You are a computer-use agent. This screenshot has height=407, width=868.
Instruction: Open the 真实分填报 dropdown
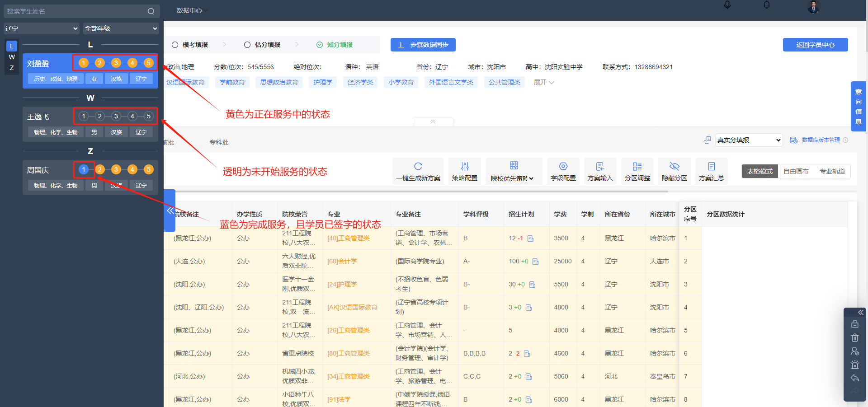click(748, 140)
